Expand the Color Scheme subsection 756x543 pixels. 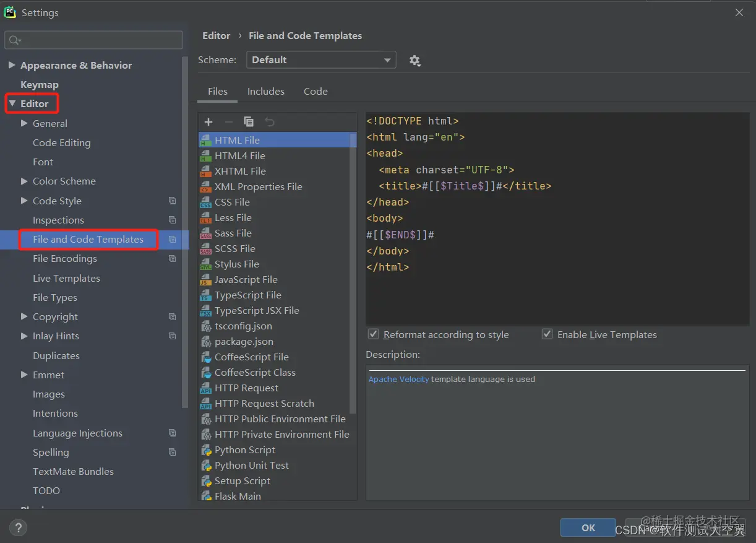(x=24, y=181)
